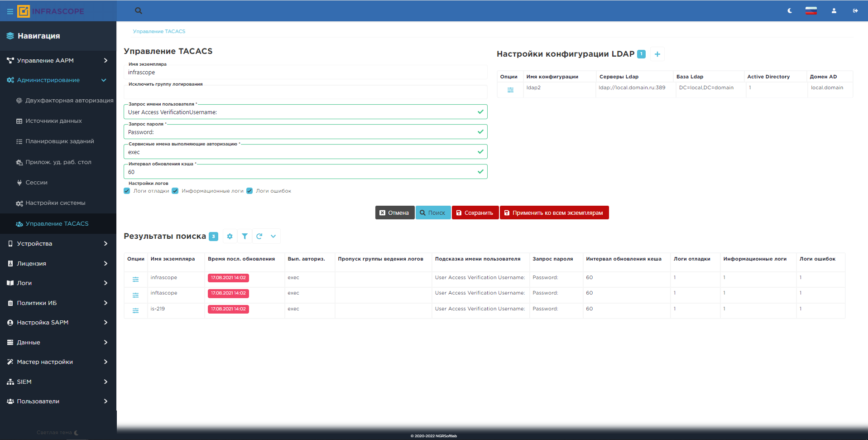Open search results settings gear
868x440 pixels.
pos(230,236)
